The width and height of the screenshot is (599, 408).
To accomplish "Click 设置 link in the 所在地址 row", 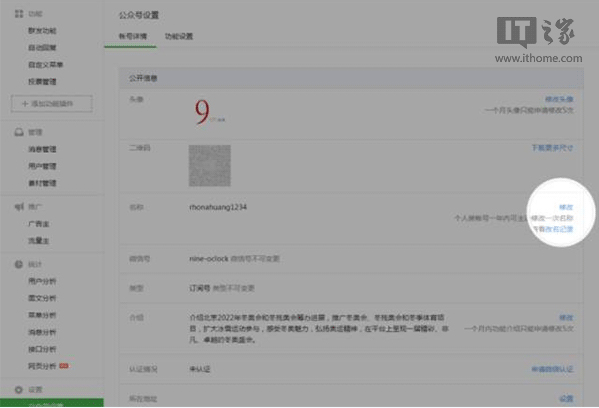I will pos(566,399).
